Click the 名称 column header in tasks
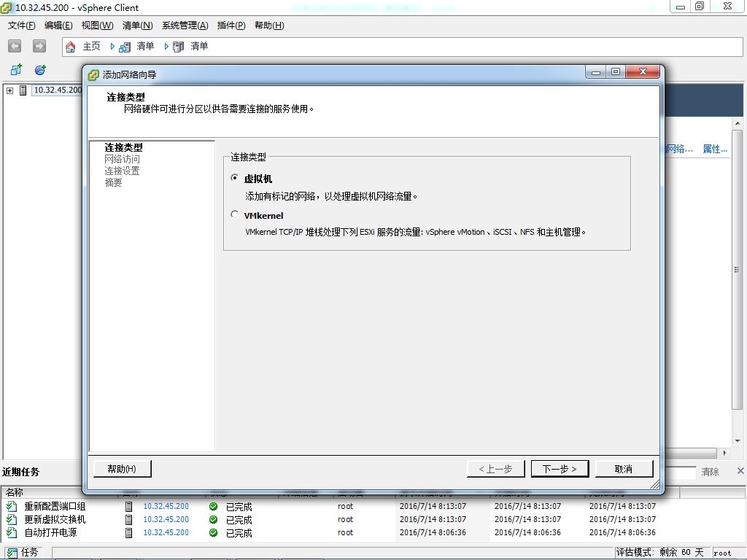747x560 pixels. (x=15, y=492)
